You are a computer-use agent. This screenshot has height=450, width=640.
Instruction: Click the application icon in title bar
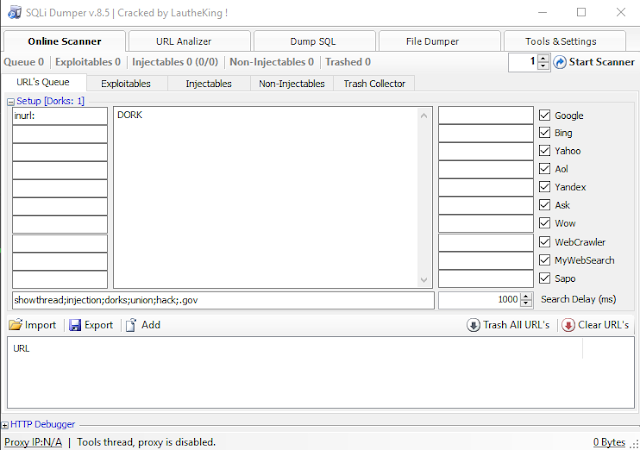pyautogui.click(x=13, y=12)
